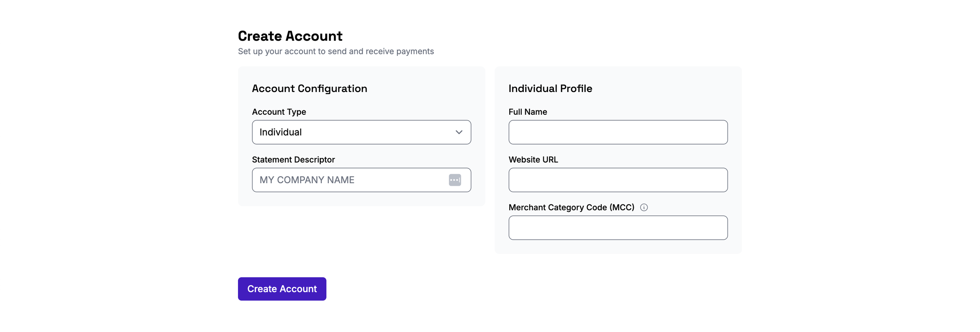
Task: Click the Merchant Category Code (MCC) label
Action: (x=571, y=207)
